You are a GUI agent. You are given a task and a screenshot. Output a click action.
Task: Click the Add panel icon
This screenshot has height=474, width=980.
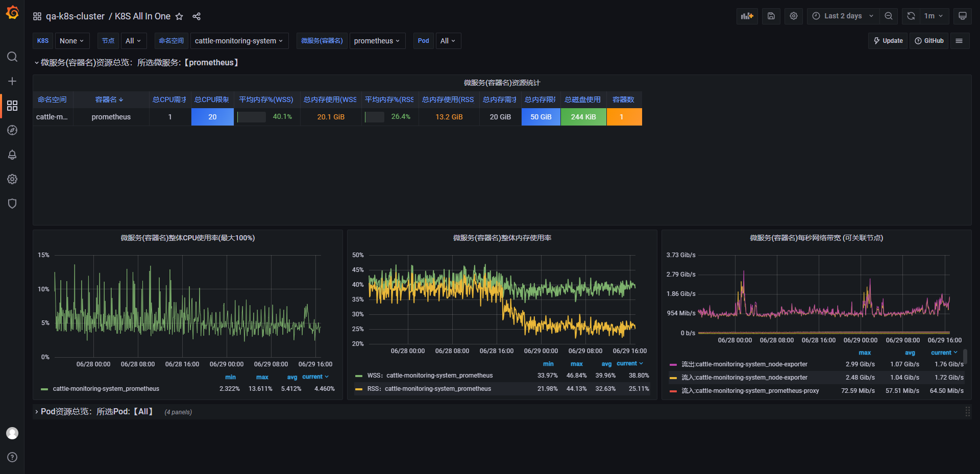pyautogui.click(x=747, y=16)
